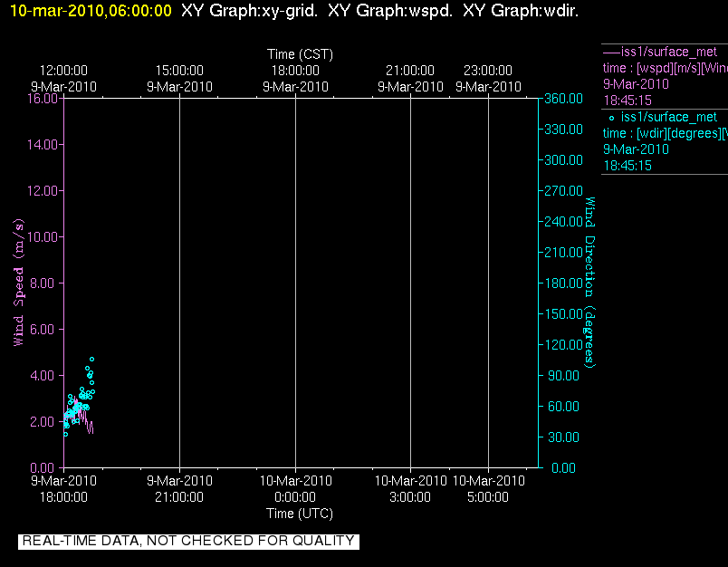Click the cyan circle marker in legend
Screen dimensions: 728x567
point(611,118)
